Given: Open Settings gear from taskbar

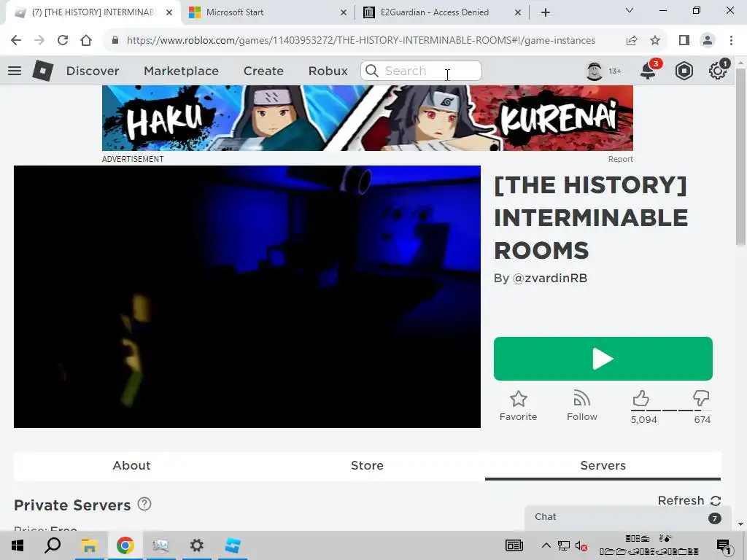Looking at the screenshot, I should (197, 545).
